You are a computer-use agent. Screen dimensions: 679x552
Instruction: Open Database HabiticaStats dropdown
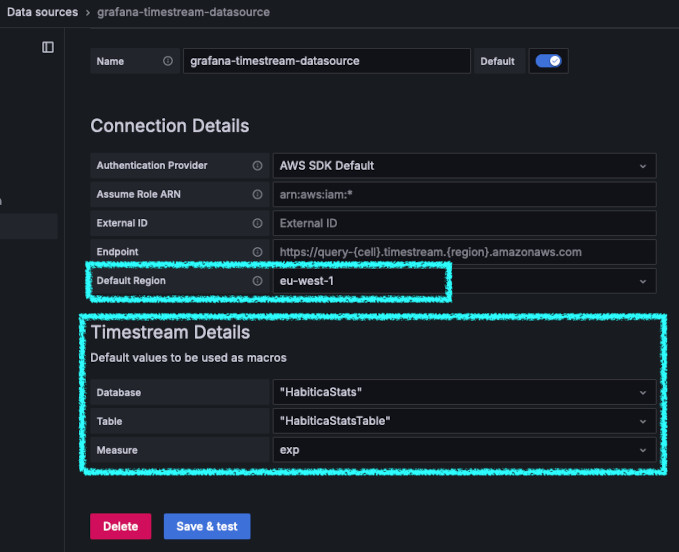coord(464,392)
